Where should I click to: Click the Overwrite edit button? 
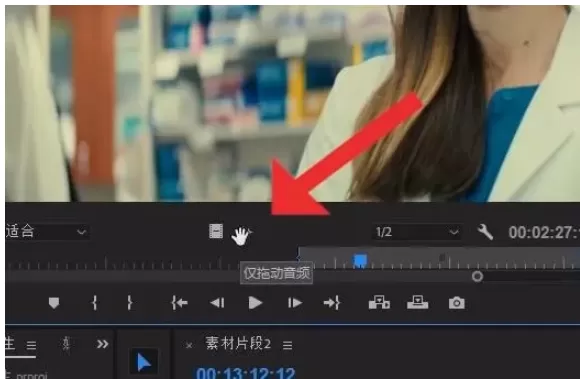(418, 302)
